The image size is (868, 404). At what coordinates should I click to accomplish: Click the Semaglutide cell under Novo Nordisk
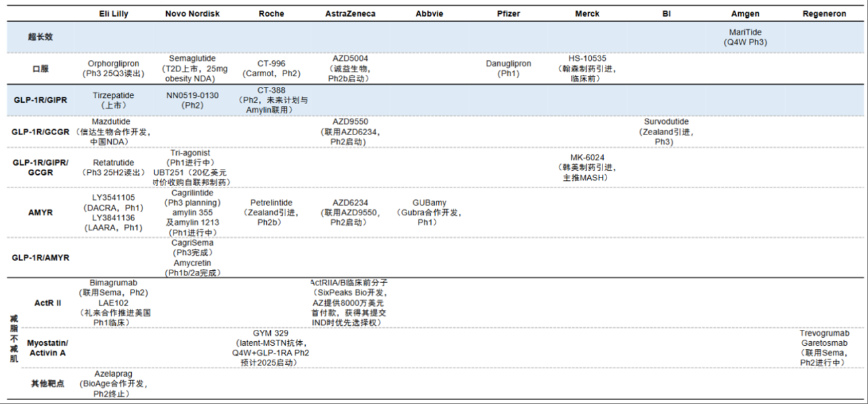pyautogui.click(x=192, y=68)
